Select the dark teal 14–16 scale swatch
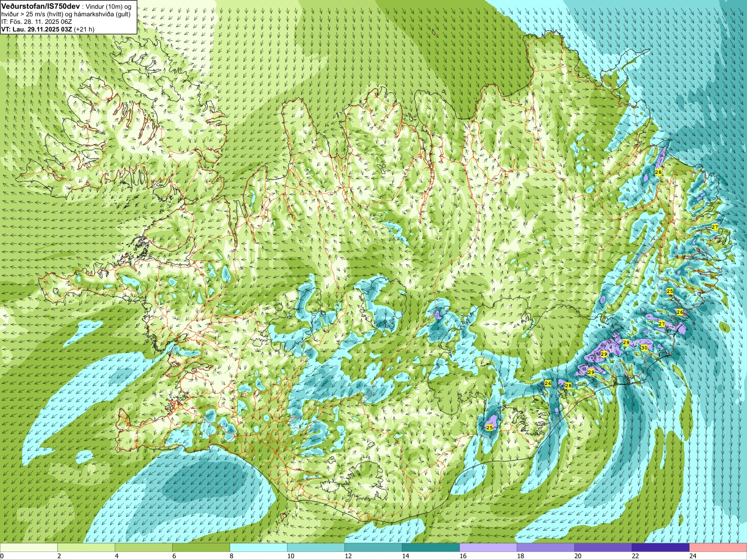Viewport: 747px width, 560px height. 431,548
